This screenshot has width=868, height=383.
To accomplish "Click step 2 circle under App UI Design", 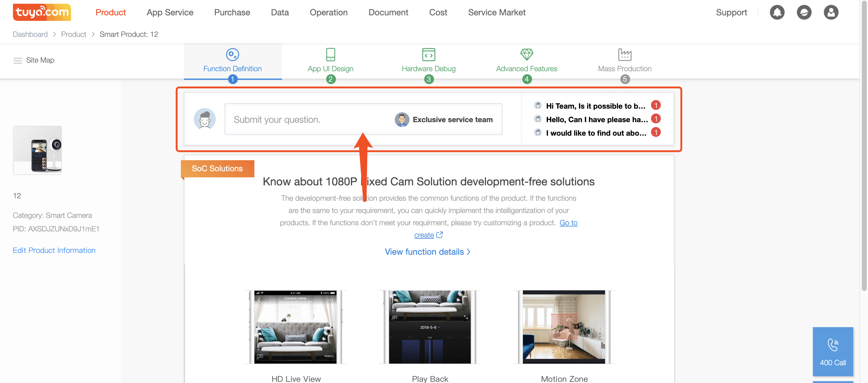I will (x=330, y=79).
